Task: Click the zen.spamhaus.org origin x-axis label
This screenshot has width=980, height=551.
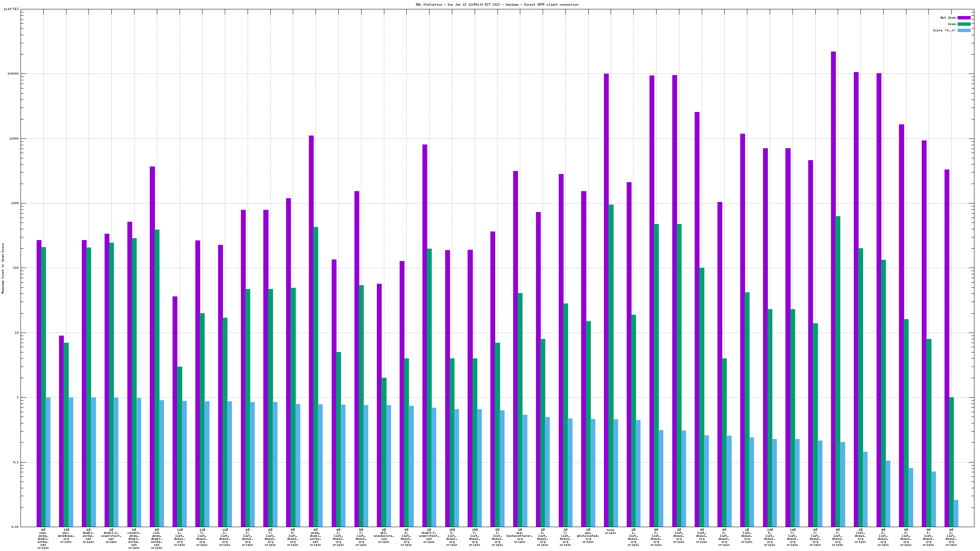Action: coord(66,535)
